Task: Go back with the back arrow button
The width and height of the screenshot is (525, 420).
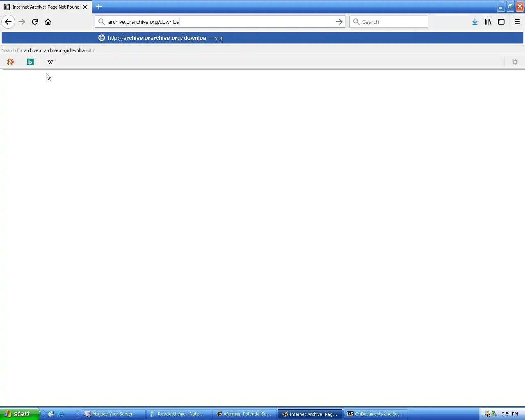Action: 8,22
